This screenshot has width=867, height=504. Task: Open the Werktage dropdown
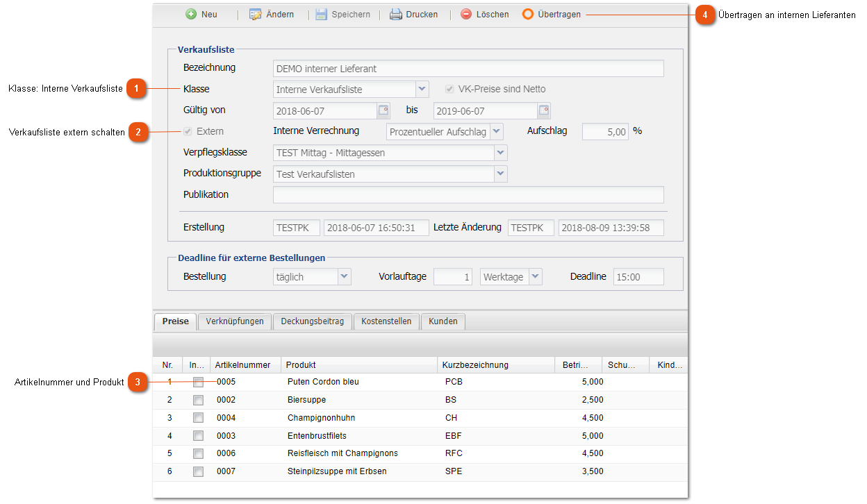pos(535,277)
